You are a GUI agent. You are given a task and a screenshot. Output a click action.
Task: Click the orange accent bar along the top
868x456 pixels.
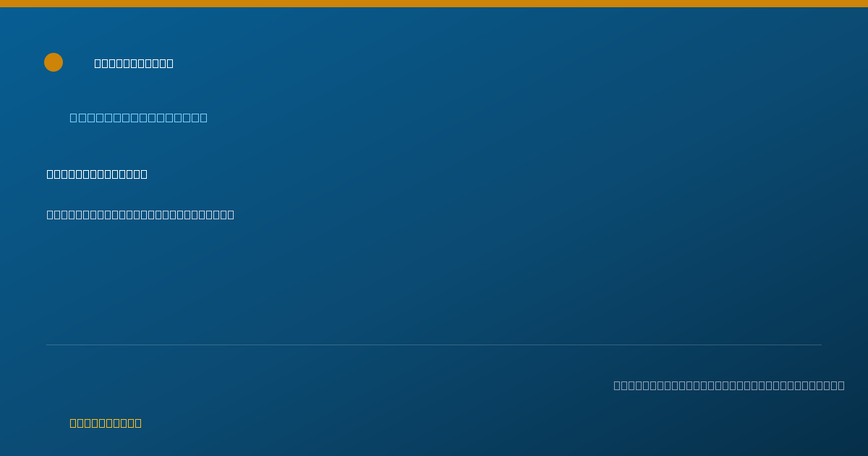[434, 4]
